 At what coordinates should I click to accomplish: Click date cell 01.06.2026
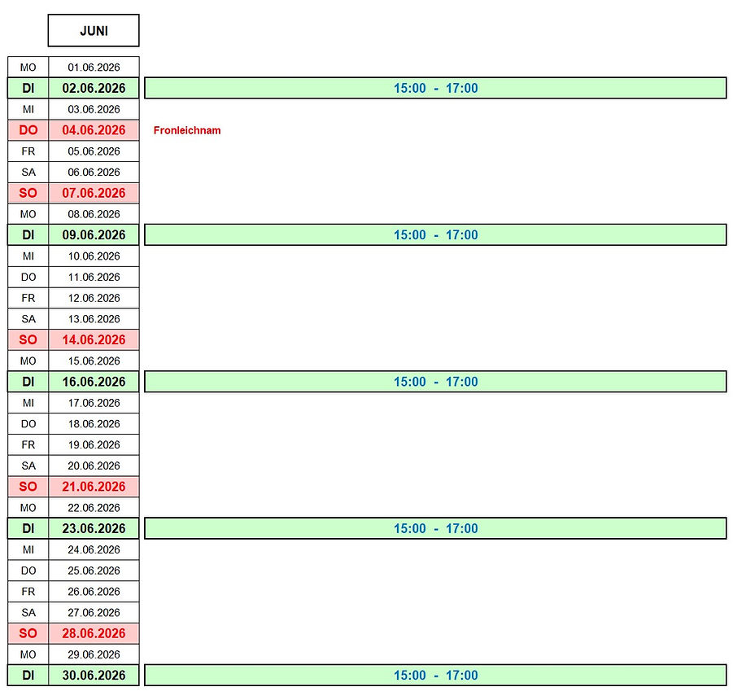[94, 68]
